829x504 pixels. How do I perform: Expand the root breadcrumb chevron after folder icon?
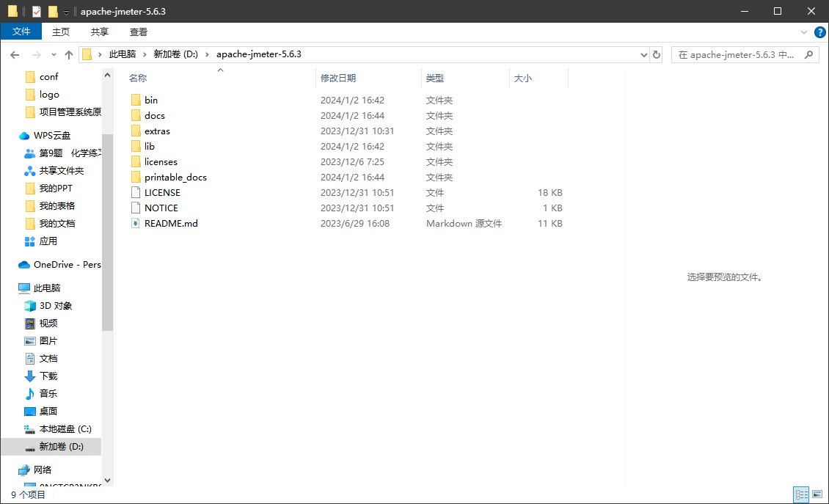tap(100, 54)
